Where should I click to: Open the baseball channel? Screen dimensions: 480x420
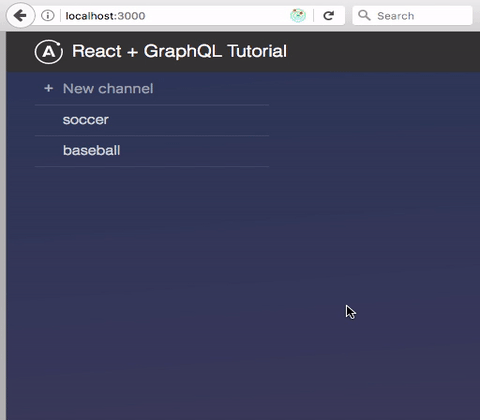tap(92, 150)
